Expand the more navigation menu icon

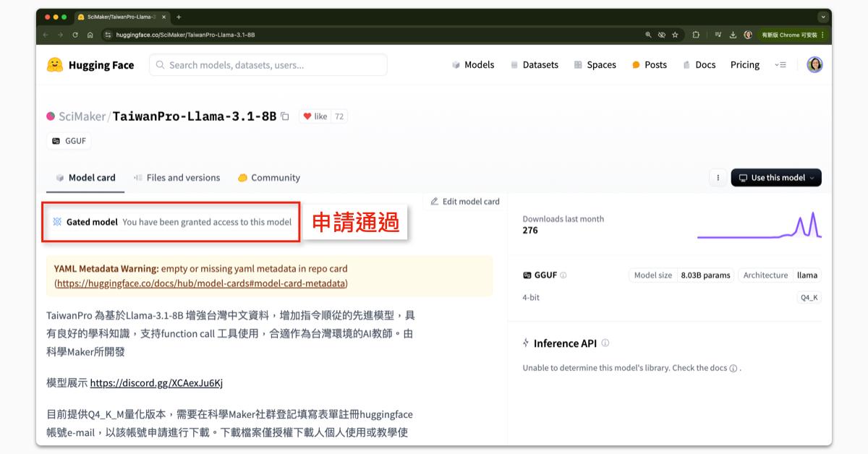(x=780, y=65)
